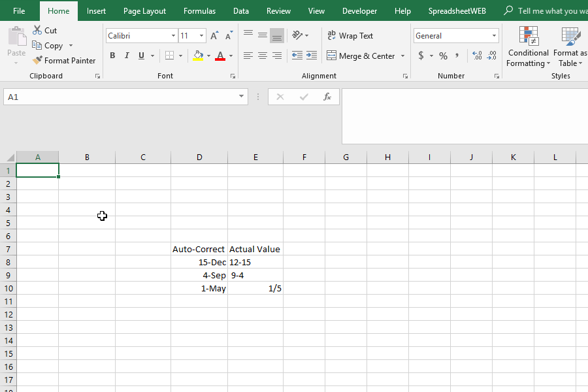
Task: Open Conditional Formatting options
Action: (x=528, y=47)
